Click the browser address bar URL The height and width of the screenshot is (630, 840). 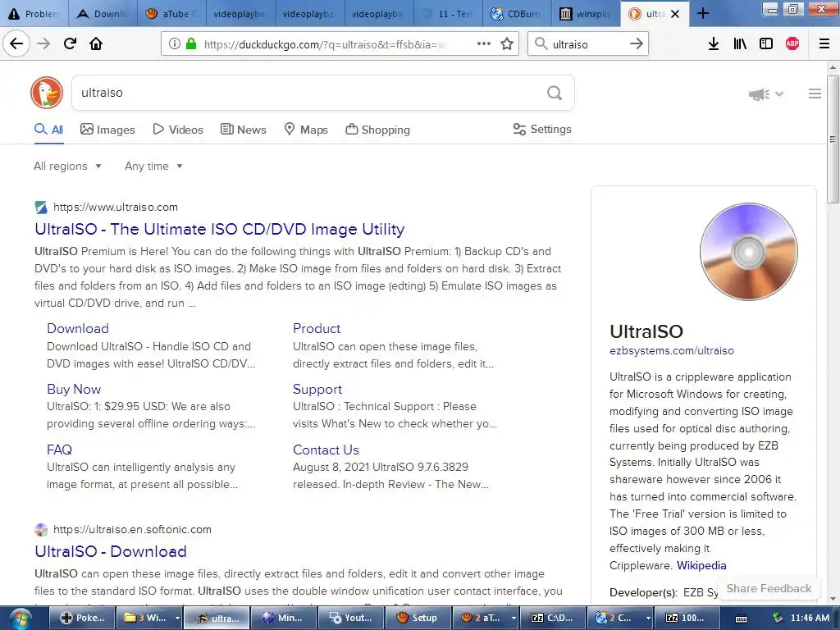point(324,44)
